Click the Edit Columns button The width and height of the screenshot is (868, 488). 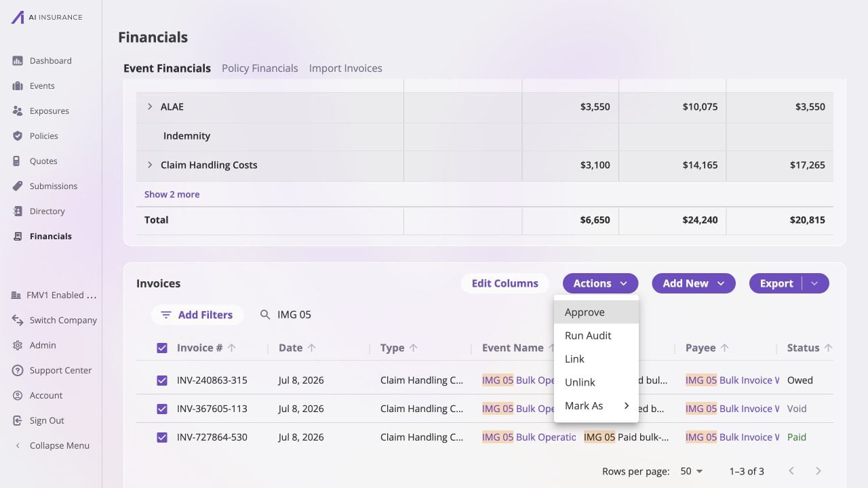pyautogui.click(x=505, y=283)
